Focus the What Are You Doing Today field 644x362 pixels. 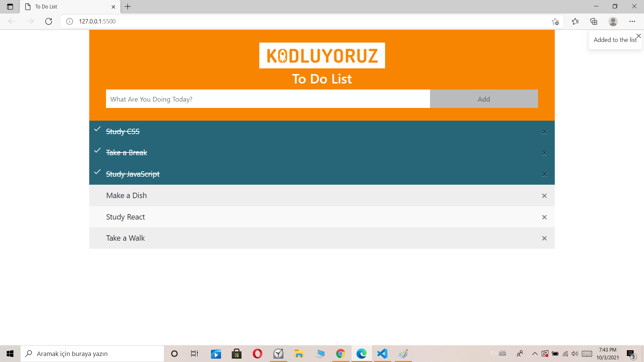click(268, 99)
